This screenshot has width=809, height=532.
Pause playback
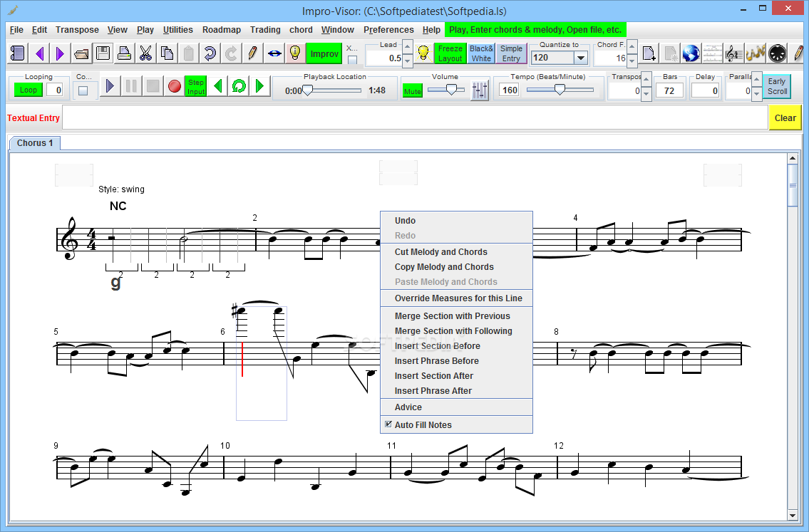132,86
